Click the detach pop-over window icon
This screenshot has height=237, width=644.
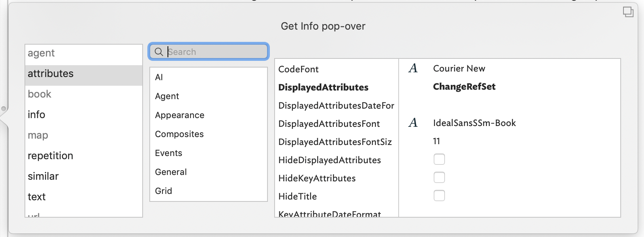[x=628, y=12]
